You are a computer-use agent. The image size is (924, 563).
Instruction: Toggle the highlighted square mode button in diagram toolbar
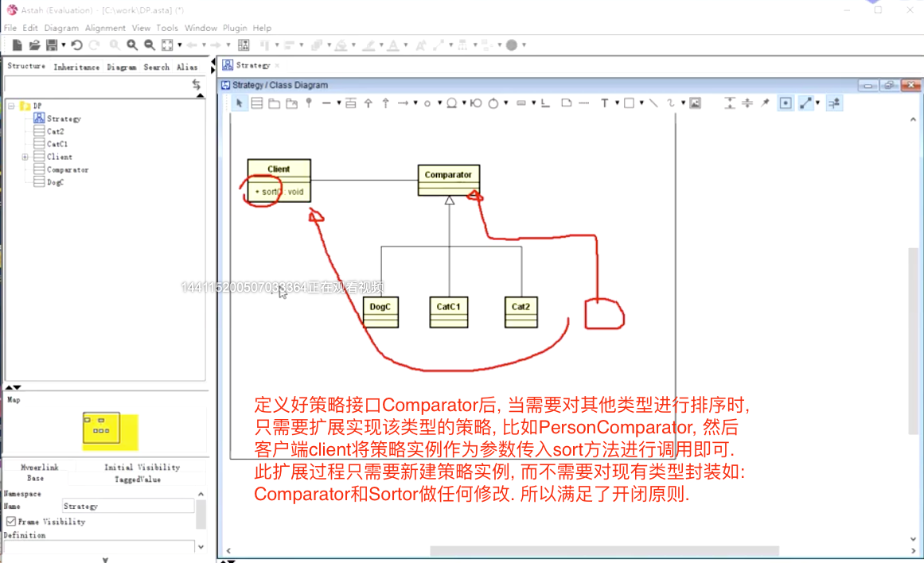[786, 103]
